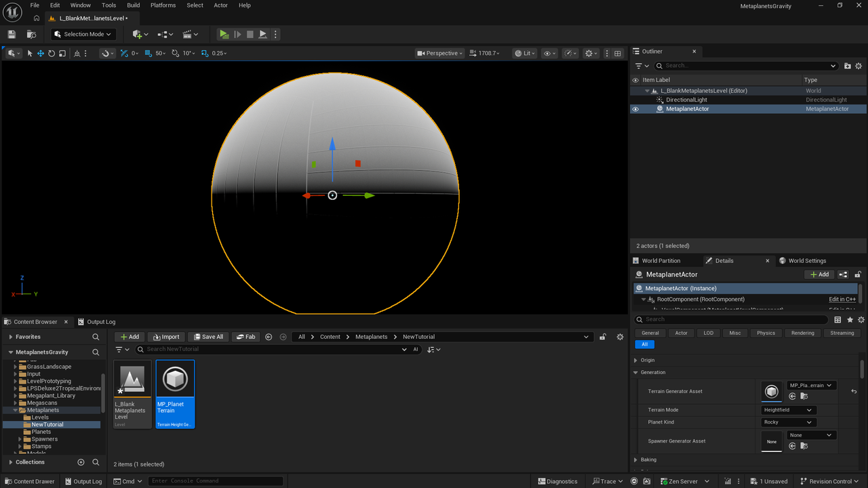This screenshot has height=488, width=868.
Task: Click Edit in C++ link for RootComponent
Action: tap(842, 299)
